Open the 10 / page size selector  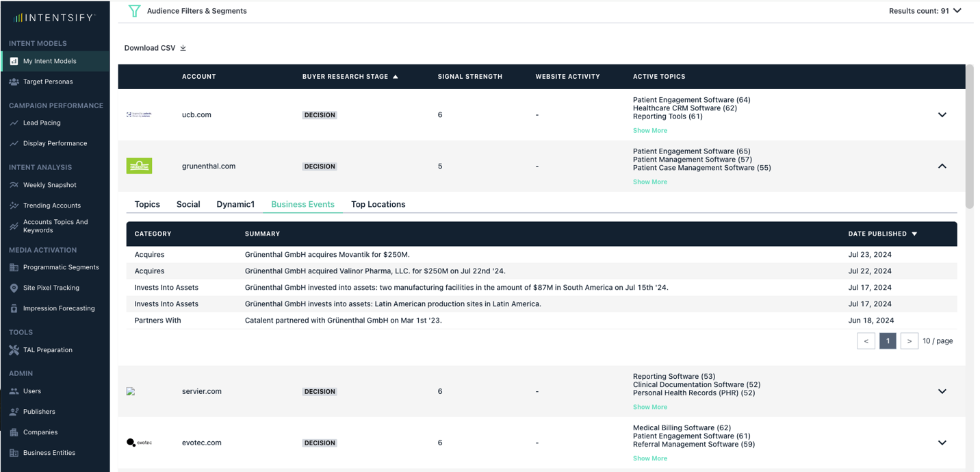[937, 341]
